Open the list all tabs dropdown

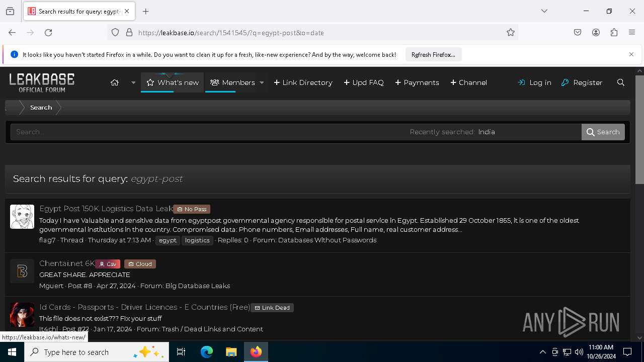click(544, 11)
